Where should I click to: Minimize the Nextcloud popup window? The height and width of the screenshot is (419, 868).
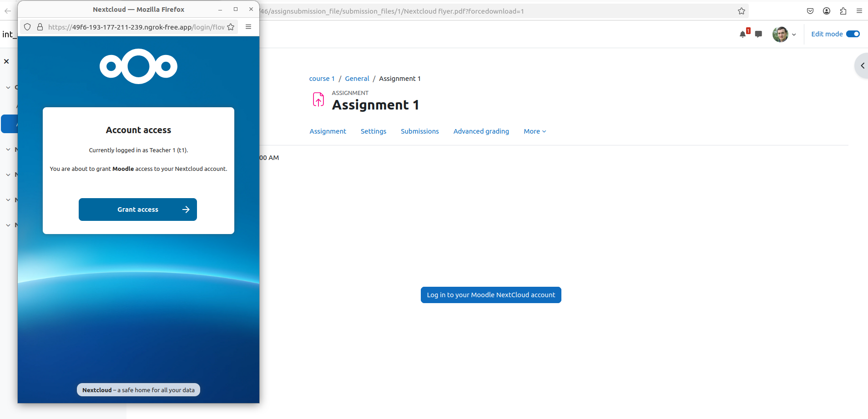click(x=220, y=9)
